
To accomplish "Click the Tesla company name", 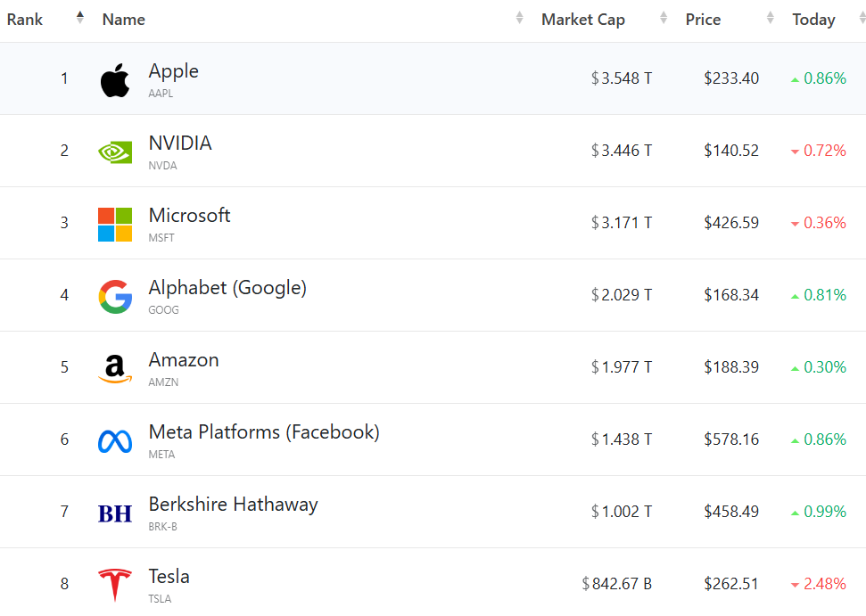I will click(169, 576).
